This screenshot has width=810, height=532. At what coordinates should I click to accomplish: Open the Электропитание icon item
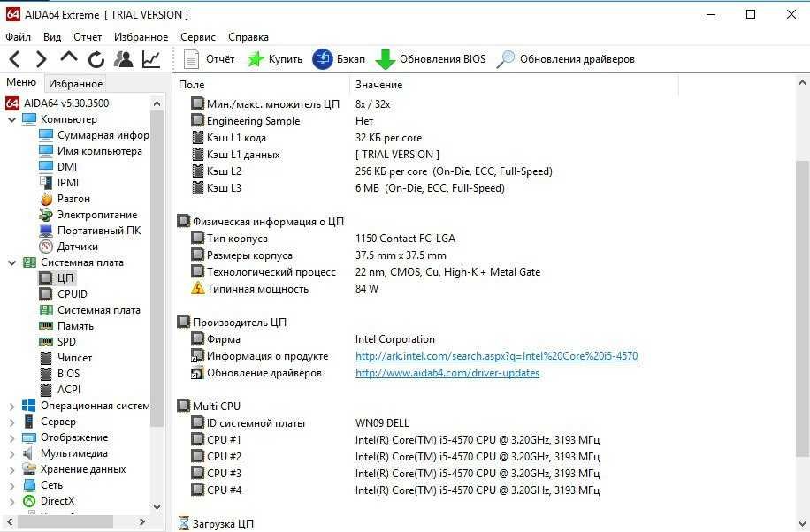88,215
